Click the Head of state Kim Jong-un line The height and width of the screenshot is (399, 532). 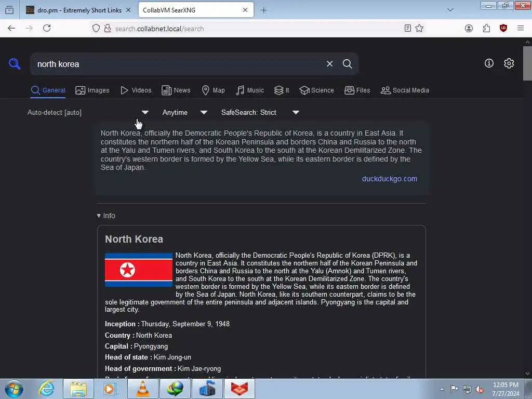tap(148, 357)
